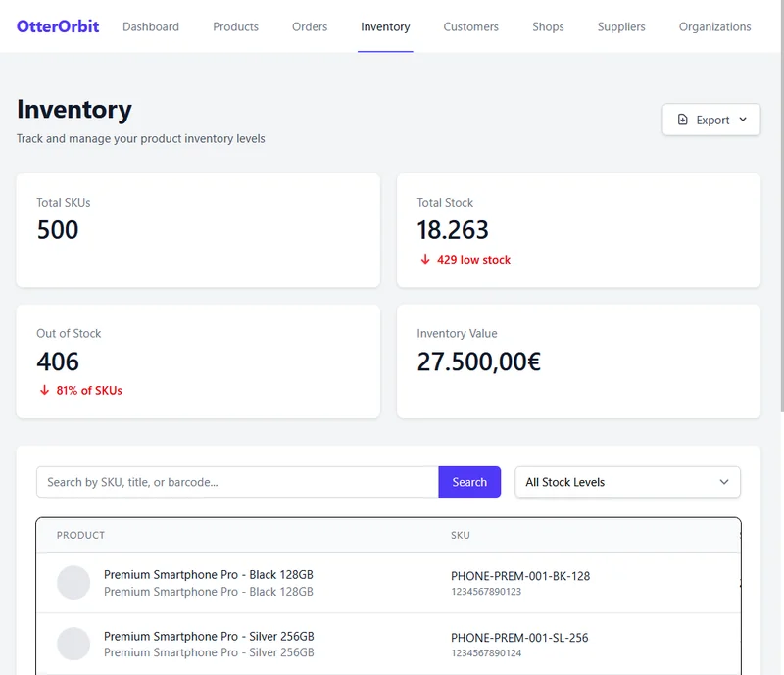784x675 pixels.
Task: Open Premium Smartphone Pro - Black 128GB row
Action: 209,575
